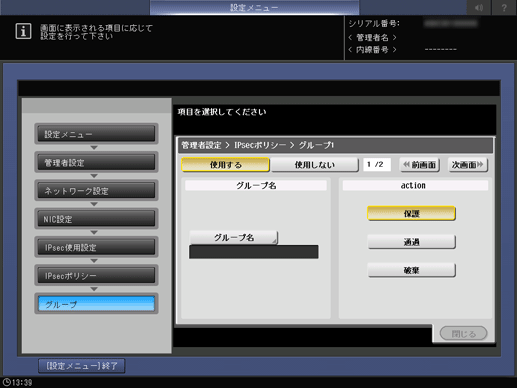The width and height of the screenshot is (517, 388).
Task: Click the 内線番号 label
Action: (x=372, y=50)
